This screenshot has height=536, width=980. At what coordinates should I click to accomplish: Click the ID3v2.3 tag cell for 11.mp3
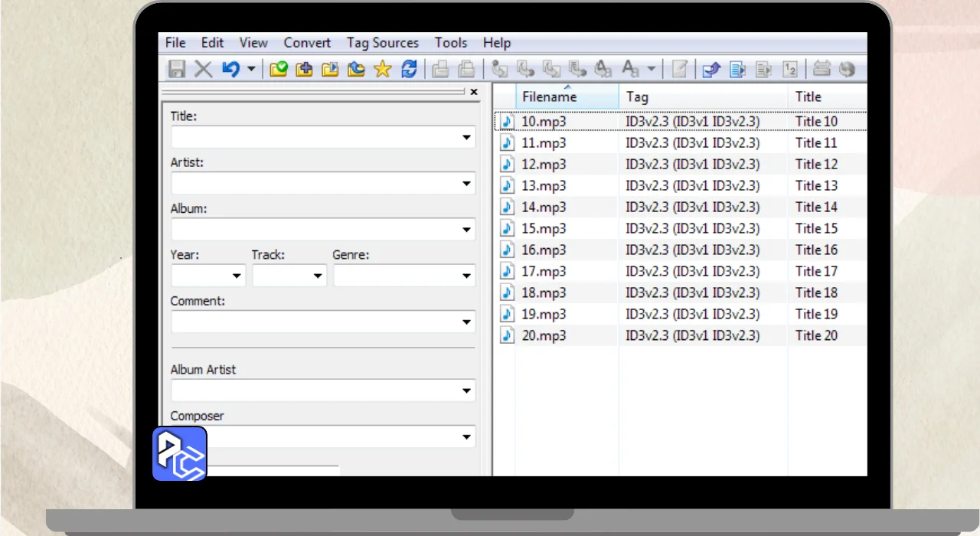point(693,142)
